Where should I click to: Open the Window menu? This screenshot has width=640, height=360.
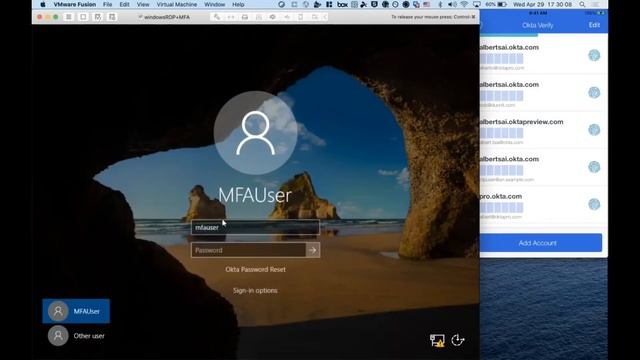(214, 4)
